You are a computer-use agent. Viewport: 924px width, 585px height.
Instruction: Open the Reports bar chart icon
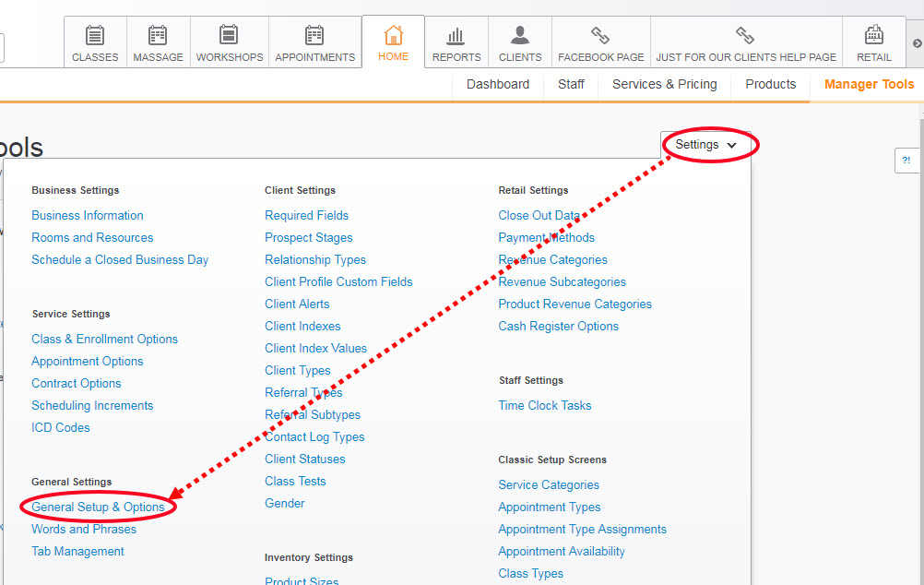[456, 36]
